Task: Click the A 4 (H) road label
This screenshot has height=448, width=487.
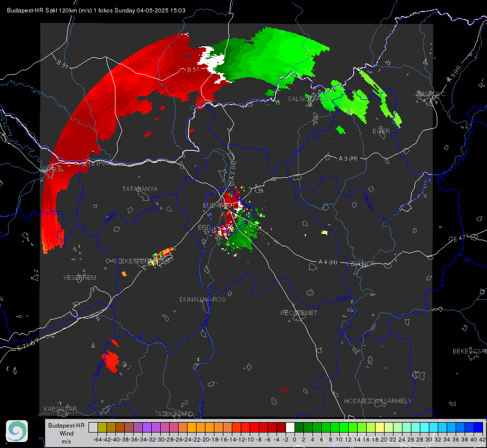Action: (328, 262)
